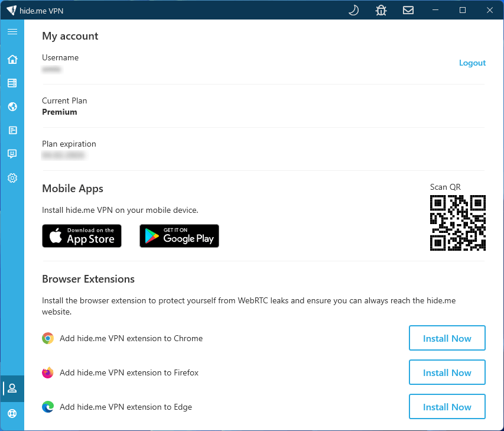Open the Settings gear icon
This screenshot has width=504, height=431.
12,178
